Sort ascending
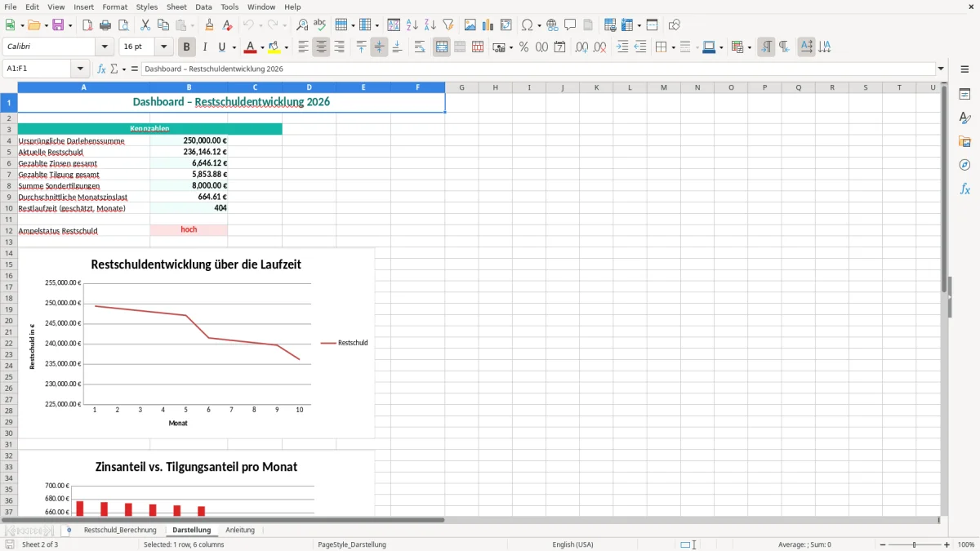The height and width of the screenshot is (551, 980). pos(412,25)
